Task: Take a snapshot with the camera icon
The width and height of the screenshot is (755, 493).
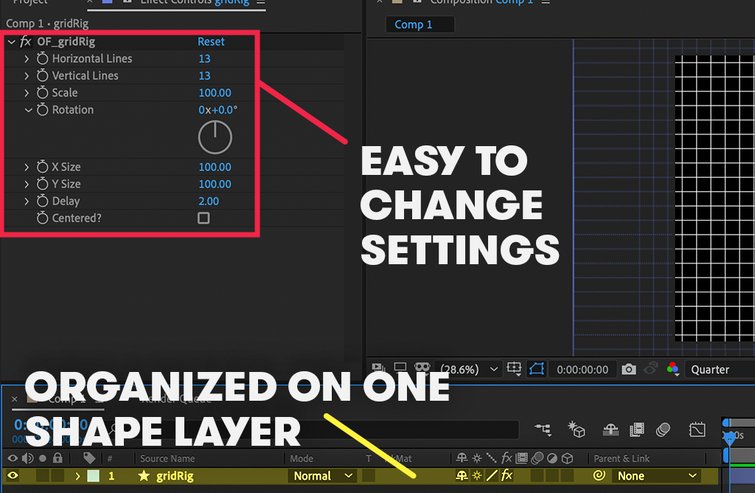Action: point(628,369)
